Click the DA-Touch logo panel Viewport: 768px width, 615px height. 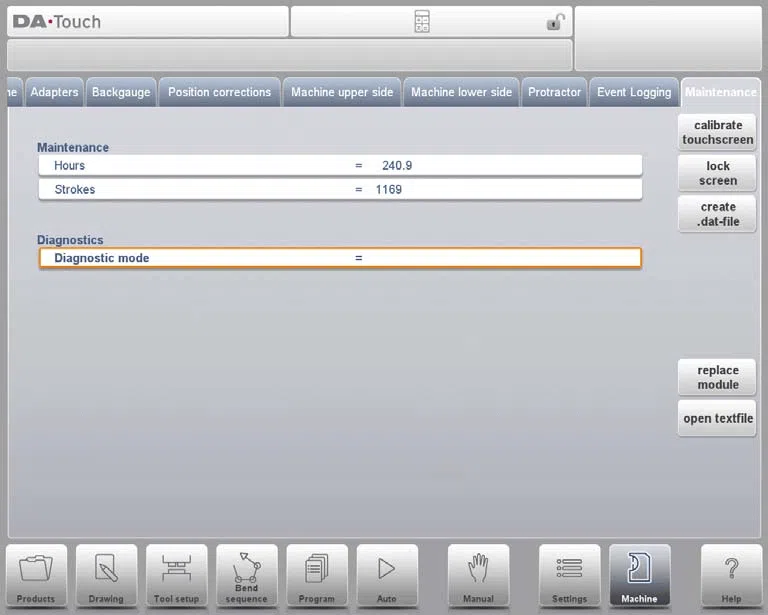coord(148,22)
